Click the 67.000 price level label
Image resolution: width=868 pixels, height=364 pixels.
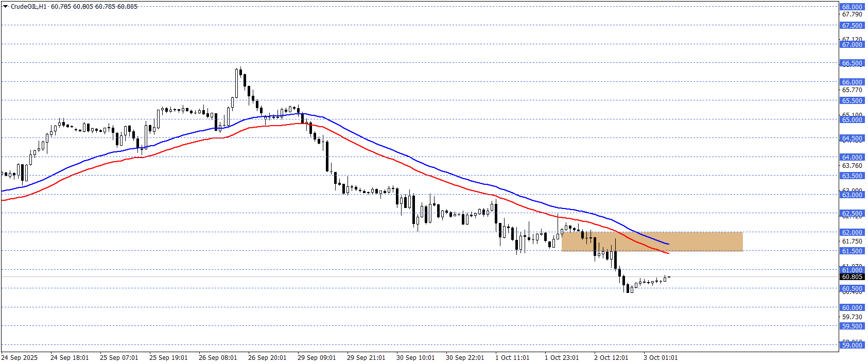coord(852,45)
